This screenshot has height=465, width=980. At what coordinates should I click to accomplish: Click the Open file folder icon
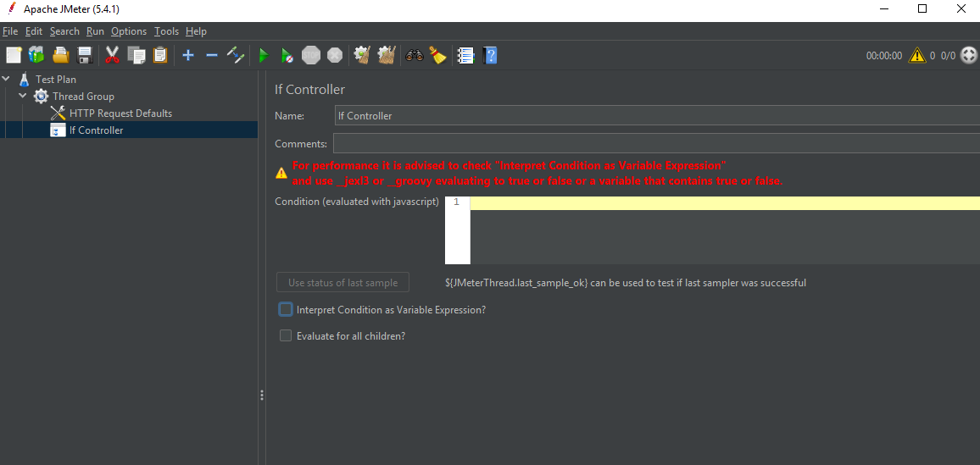click(61, 56)
